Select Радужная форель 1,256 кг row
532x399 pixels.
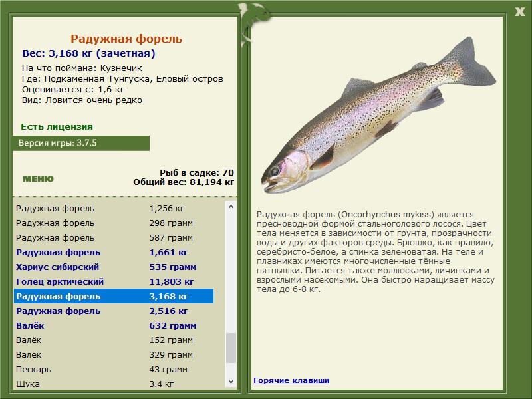tap(114, 208)
